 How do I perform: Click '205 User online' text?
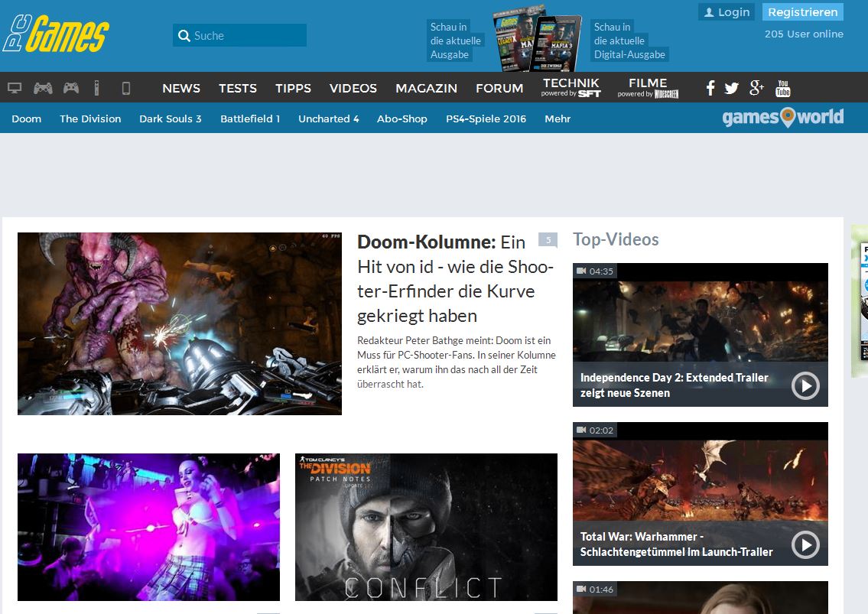tap(804, 34)
